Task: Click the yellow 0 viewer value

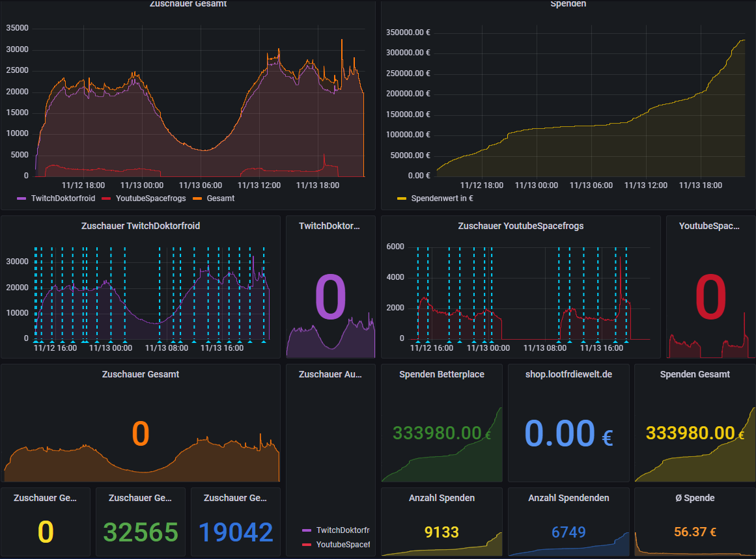Action: coord(46,532)
